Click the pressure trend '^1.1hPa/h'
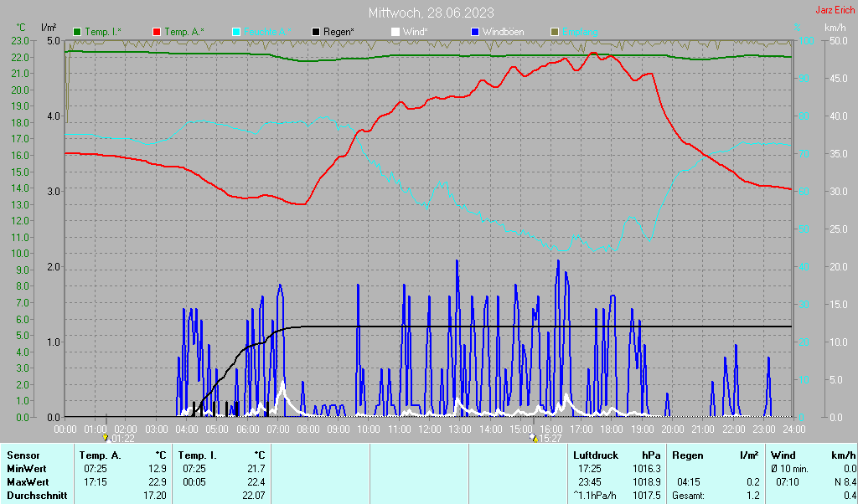Screen dimensions: 858x504 [595, 496]
